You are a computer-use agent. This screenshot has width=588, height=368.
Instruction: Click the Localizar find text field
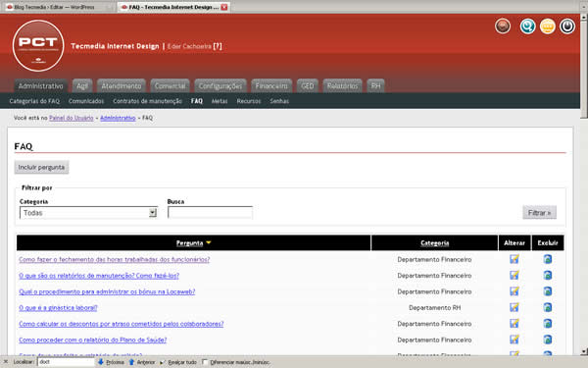click(66, 362)
